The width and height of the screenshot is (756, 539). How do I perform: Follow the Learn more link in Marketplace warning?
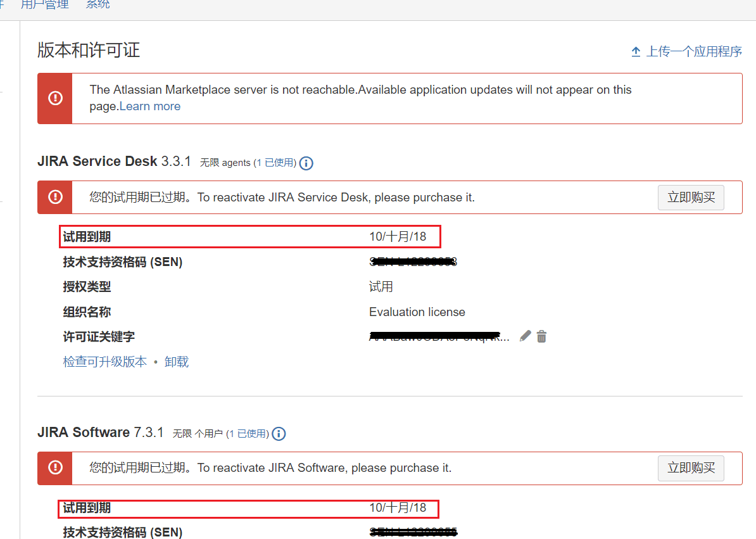(150, 106)
